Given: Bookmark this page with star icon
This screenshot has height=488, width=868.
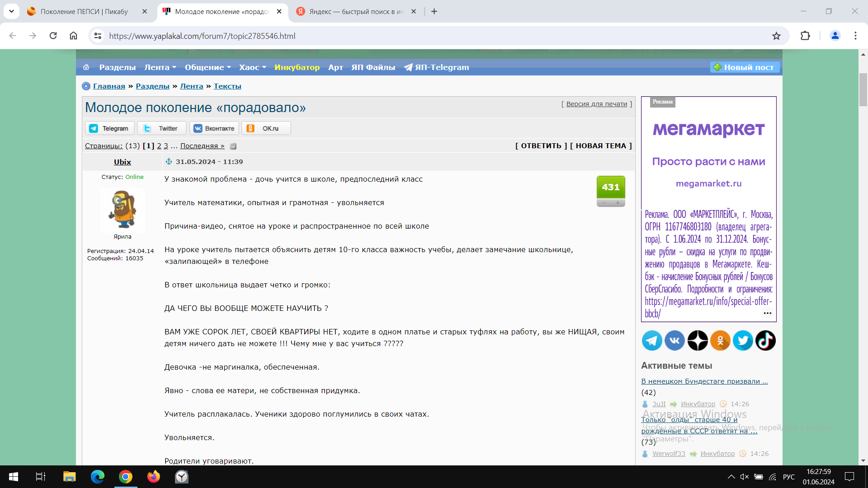Looking at the screenshot, I should pyautogui.click(x=776, y=36).
